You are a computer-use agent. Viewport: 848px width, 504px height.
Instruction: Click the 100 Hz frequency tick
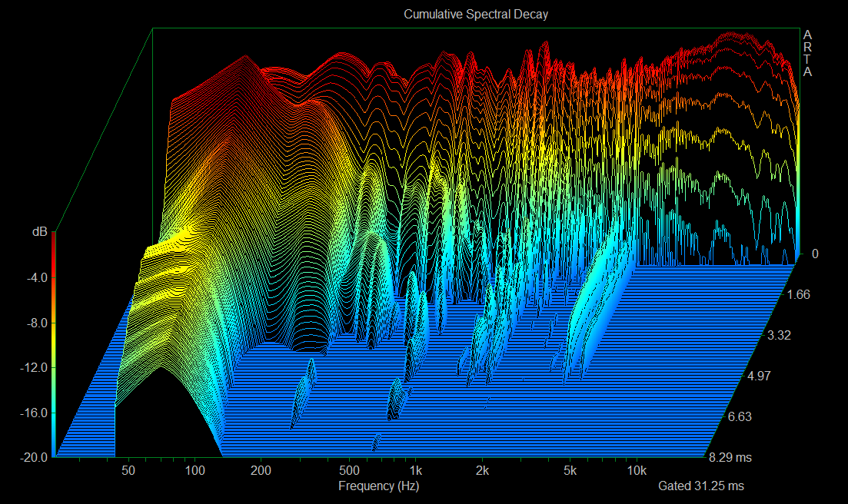pos(195,471)
